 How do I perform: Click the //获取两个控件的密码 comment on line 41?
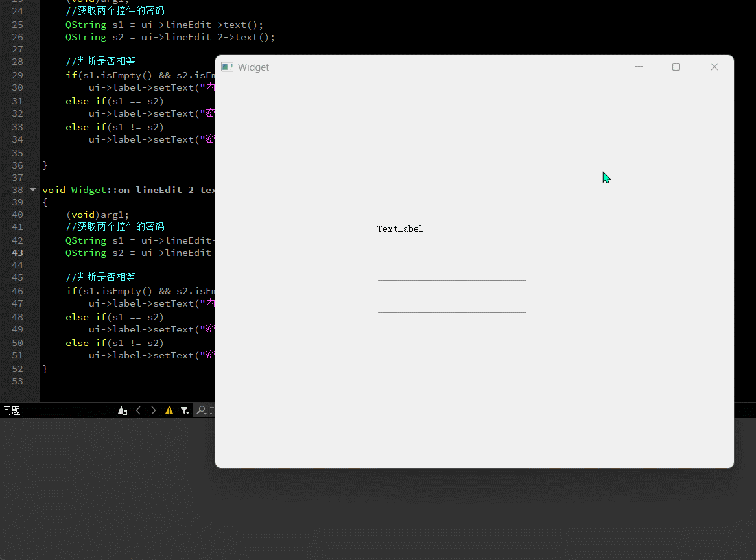click(115, 226)
